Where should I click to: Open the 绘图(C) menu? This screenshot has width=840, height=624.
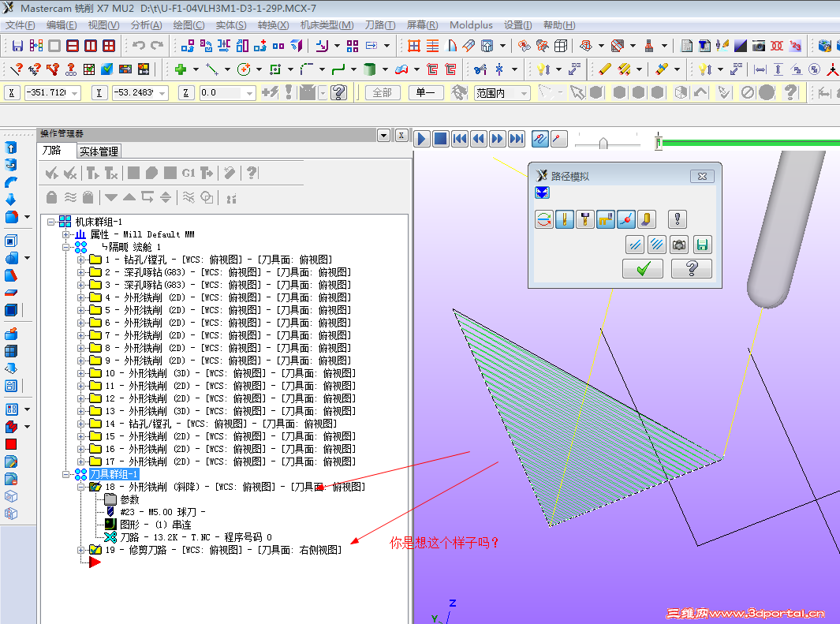click(189, 25)
